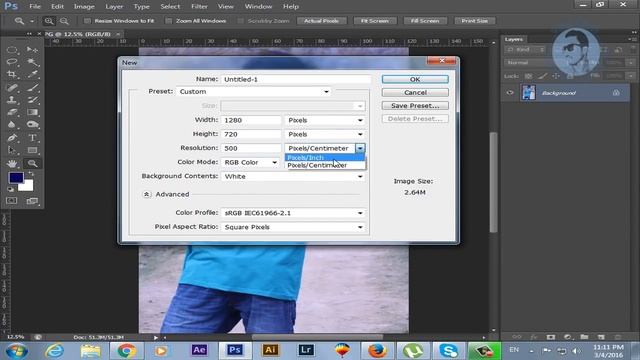
Task: Select the Elliptical Marquee tool
Action: pos(12,50)
